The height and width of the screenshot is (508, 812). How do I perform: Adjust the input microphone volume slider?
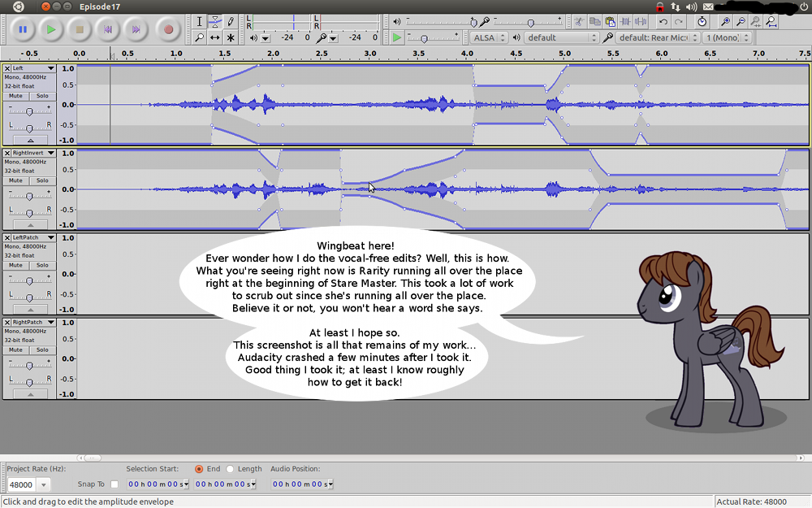(x=529, y=22)
